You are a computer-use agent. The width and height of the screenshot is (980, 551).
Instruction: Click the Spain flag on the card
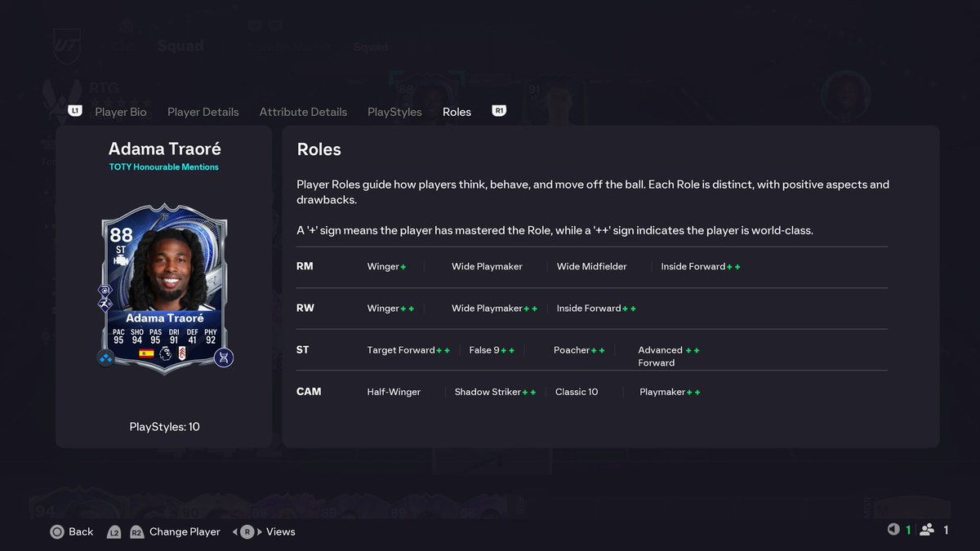(147, 353)
